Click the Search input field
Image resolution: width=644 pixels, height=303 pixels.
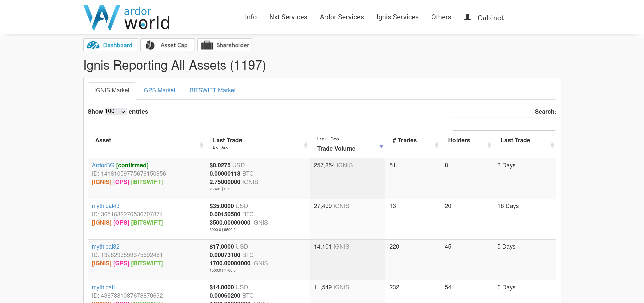[504, 124]
